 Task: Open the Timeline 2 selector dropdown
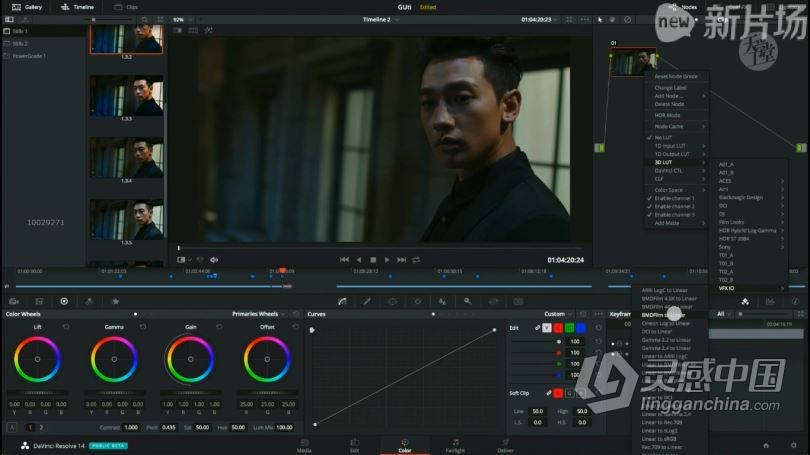(x=380, y=20)
